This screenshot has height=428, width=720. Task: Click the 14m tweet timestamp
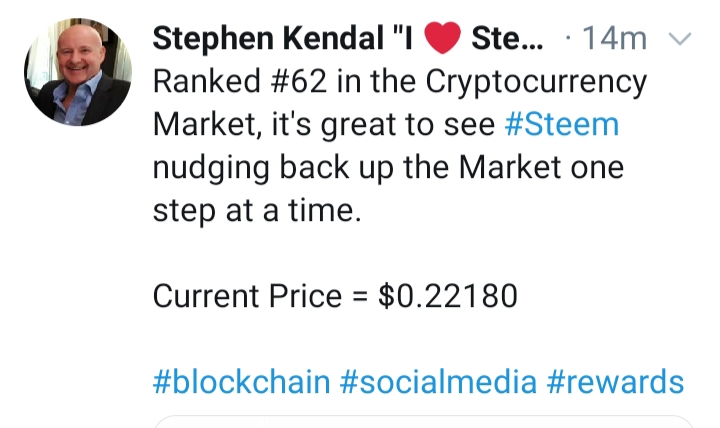click(x=614, y=39)
